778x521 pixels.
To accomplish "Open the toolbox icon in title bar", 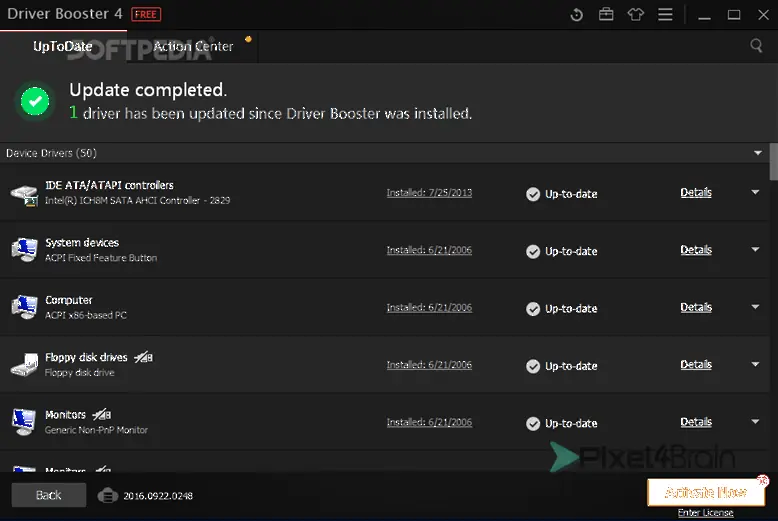I will pyautogui.click(x=606, y=14).
